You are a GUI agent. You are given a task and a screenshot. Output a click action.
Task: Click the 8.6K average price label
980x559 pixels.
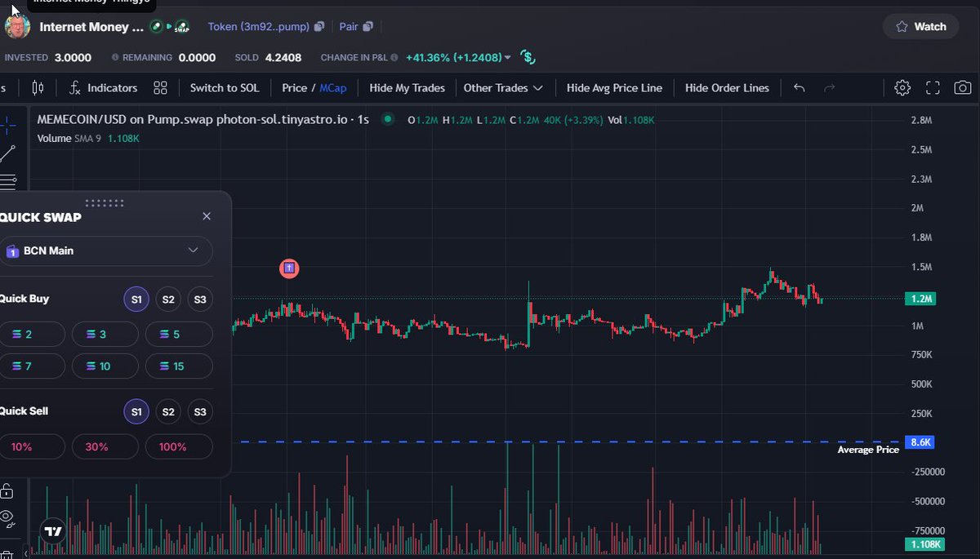point(920,442)
